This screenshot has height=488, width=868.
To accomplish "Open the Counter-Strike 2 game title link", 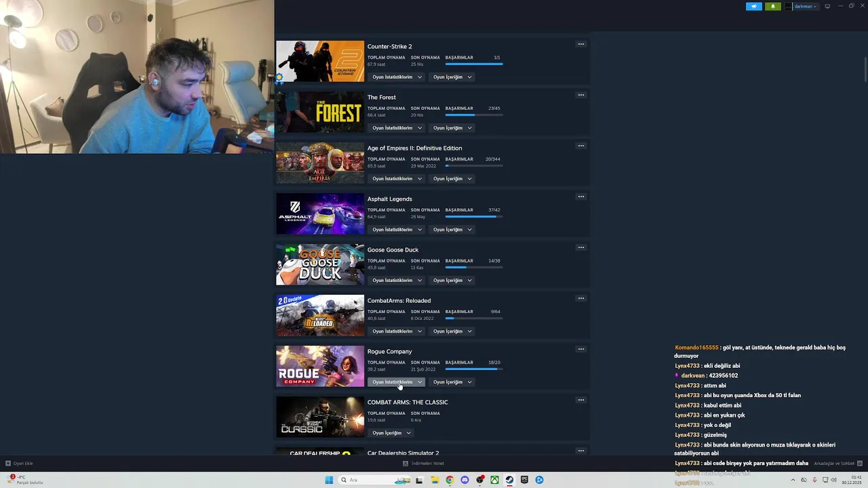I will [x=389, y=47].
